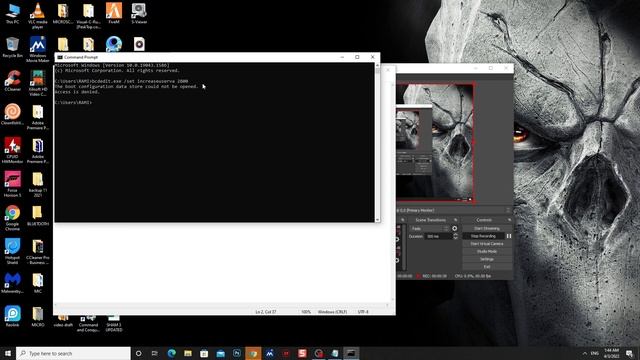This screenshot has width=640, height=360.
Task: Open OBS Settings button
Action: tap(487, 259)
